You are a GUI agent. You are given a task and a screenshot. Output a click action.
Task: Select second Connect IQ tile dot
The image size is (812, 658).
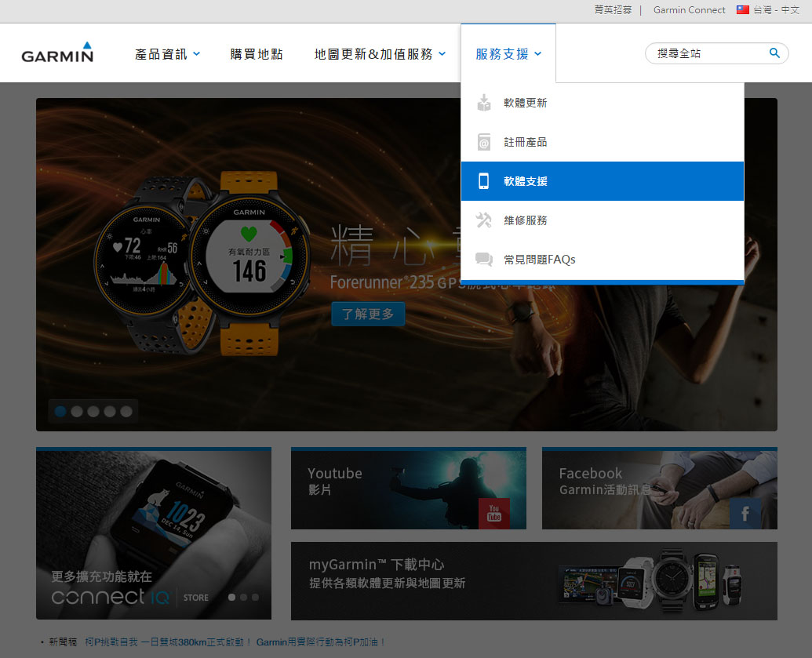point(243,597)
